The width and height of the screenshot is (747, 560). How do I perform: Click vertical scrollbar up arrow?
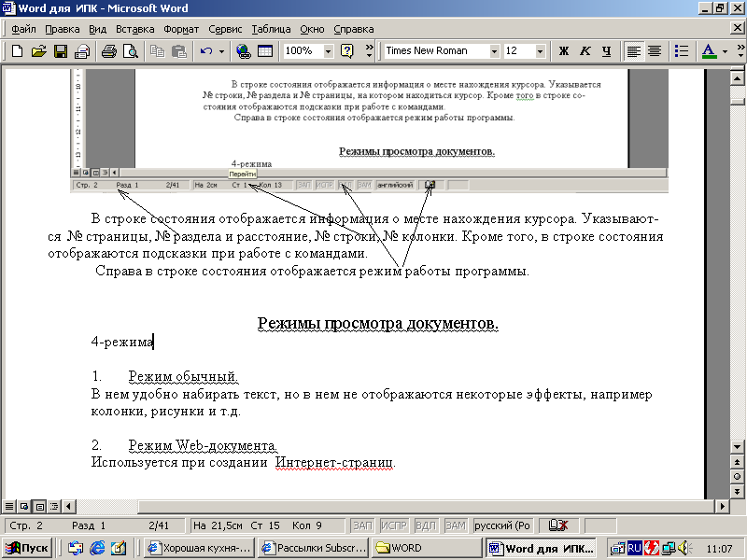[x=737, y=78]
